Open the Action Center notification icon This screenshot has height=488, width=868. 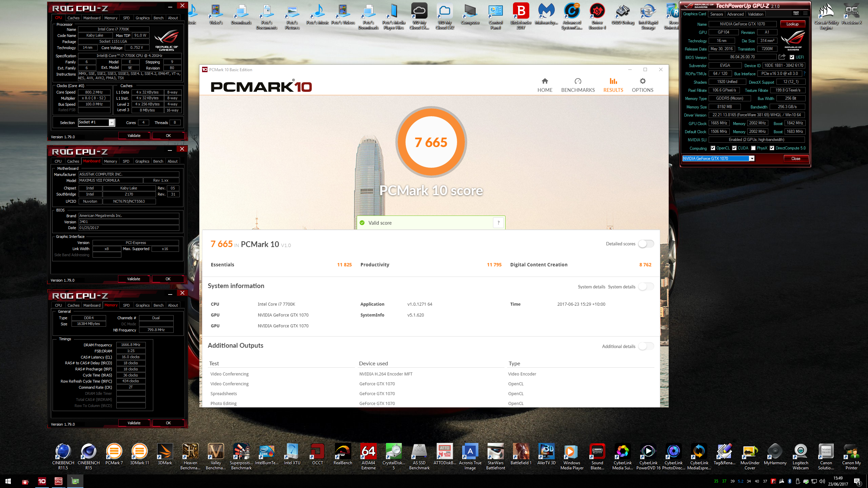point(857,481)
